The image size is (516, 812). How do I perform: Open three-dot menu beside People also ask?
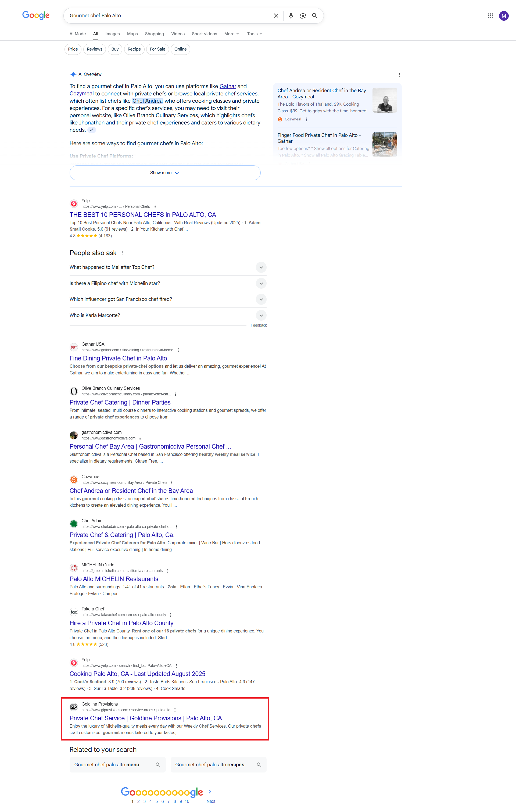(123, 253)
